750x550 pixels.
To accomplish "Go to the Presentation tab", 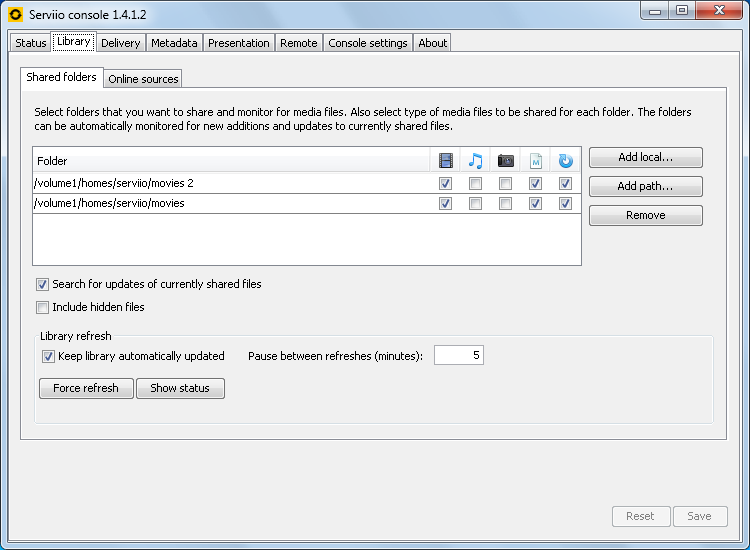I will point(239,43).
